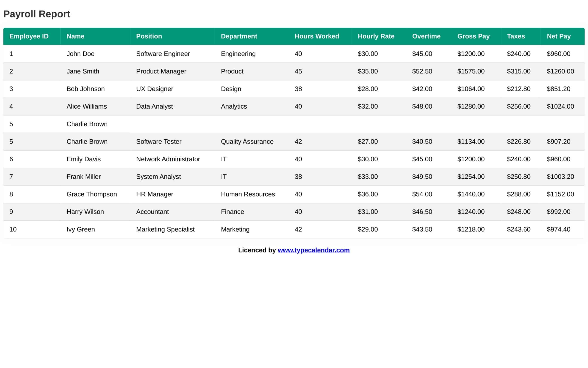Viewport: 588px width, 368px height.
Task: Click the Overtime column header
Action: [x=426, y=36]
